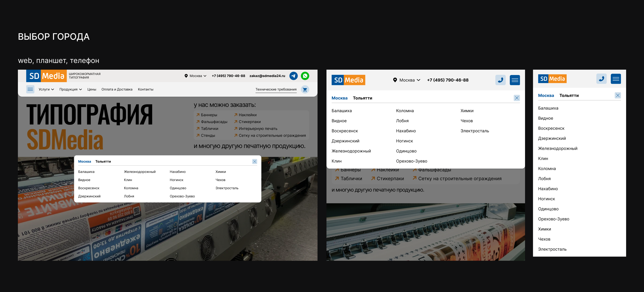The image size is (644, 292).
Task: Tap the phone icon in mobile header
Action: [601, 79]
